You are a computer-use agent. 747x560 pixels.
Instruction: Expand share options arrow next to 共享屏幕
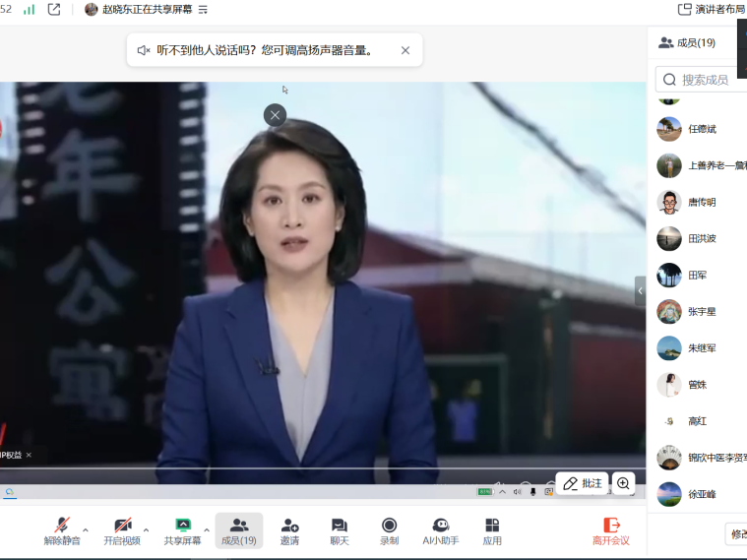tap(207, 529)
